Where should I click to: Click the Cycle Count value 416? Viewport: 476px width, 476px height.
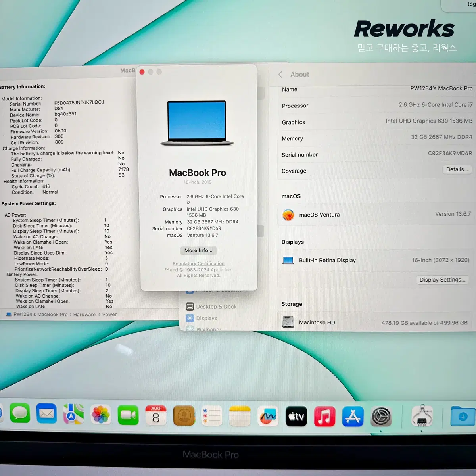click(x=46, y=186)
